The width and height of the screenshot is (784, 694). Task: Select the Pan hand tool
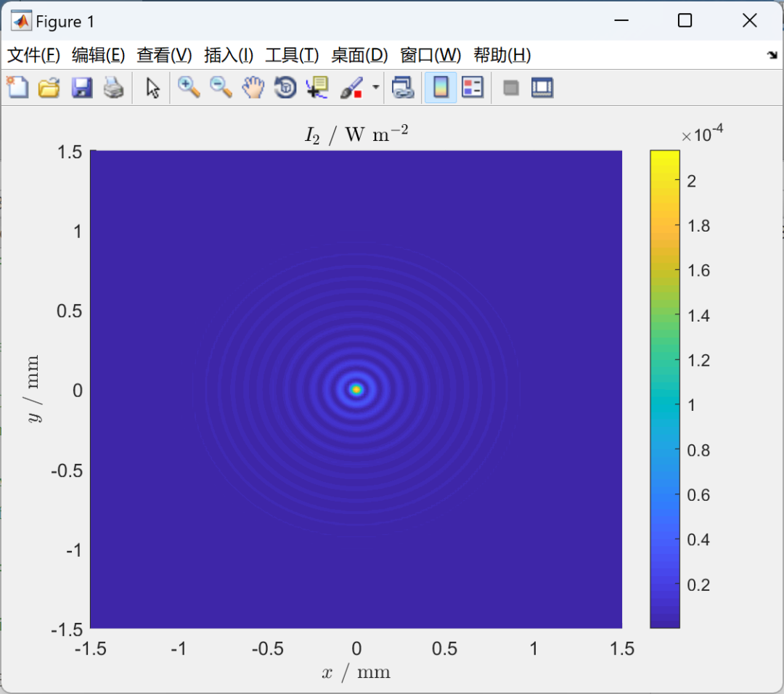tap(253, 88)
